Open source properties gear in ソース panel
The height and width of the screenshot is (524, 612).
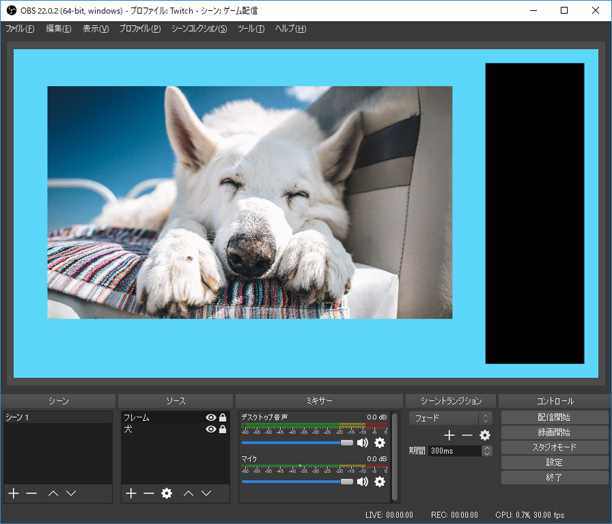click(x=167, y=493)
